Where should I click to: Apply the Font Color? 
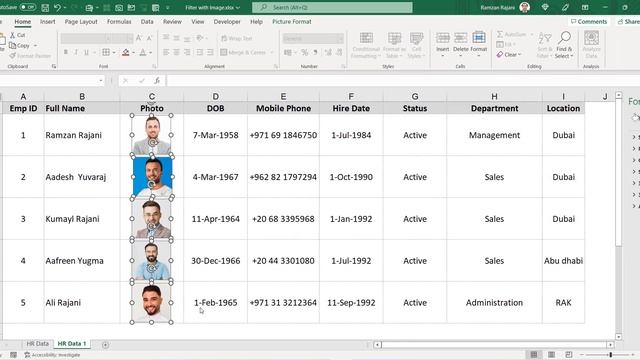point(143,52)
